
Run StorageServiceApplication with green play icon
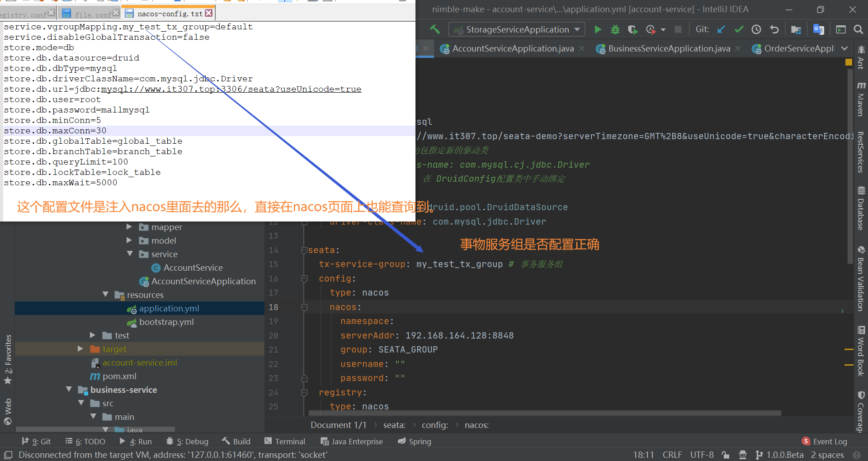click(x=598, y=29)
